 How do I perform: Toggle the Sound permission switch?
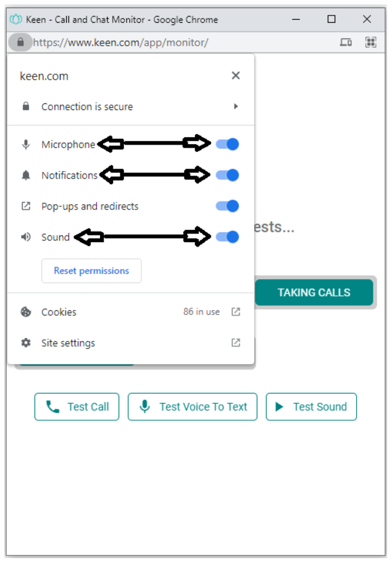[227, 237]
